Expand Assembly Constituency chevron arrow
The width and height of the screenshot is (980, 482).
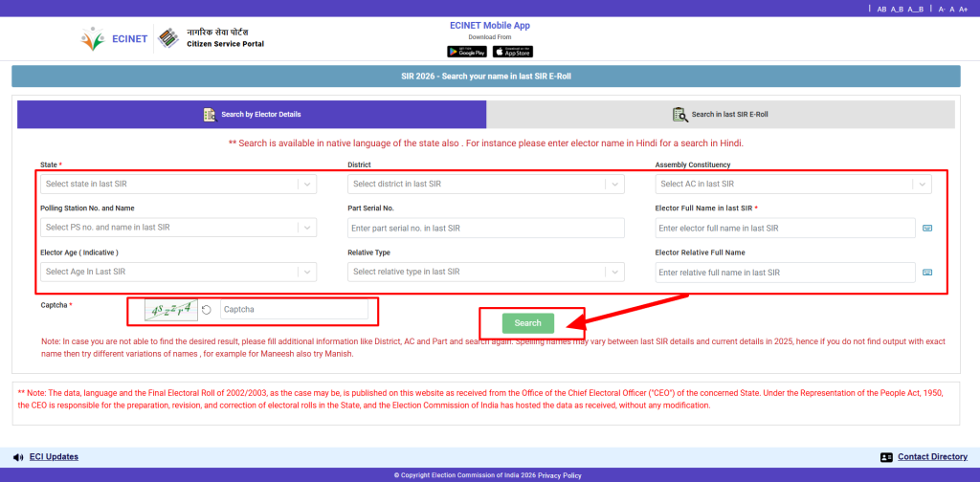click(x=922, y=185)
